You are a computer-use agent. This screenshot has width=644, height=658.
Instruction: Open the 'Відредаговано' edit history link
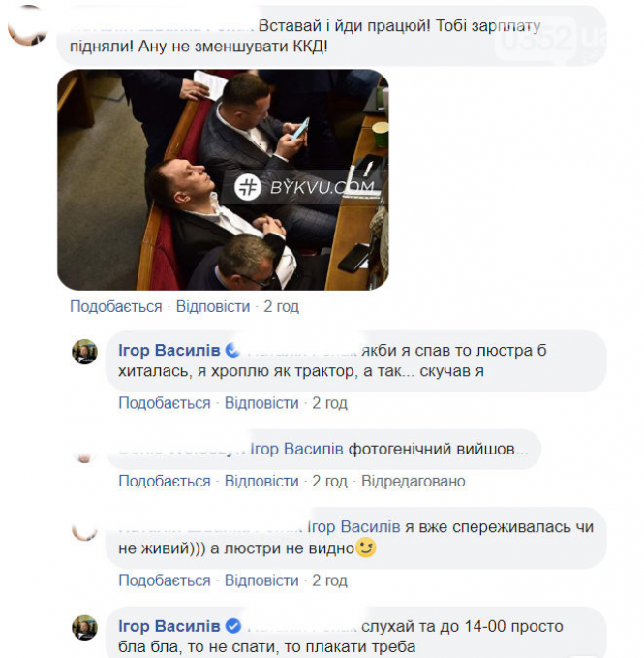pos(413,481)
